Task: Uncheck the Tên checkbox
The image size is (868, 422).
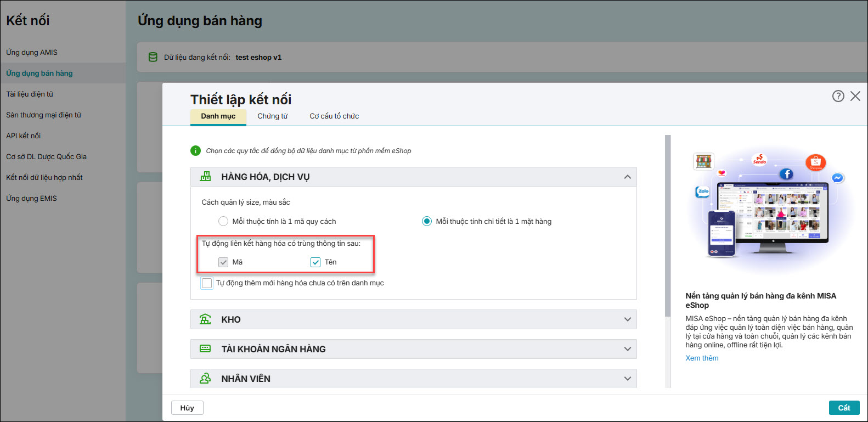Action: click(x=315, y=262)
